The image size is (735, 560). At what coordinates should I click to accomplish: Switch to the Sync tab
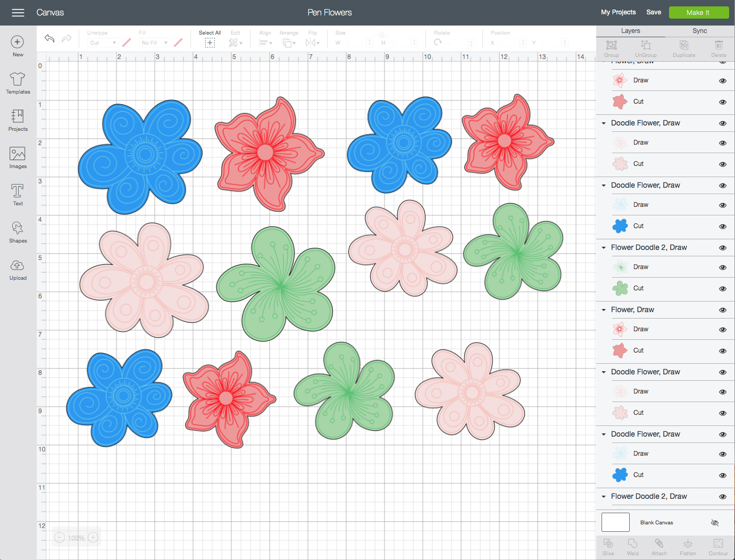pos(699,31)
